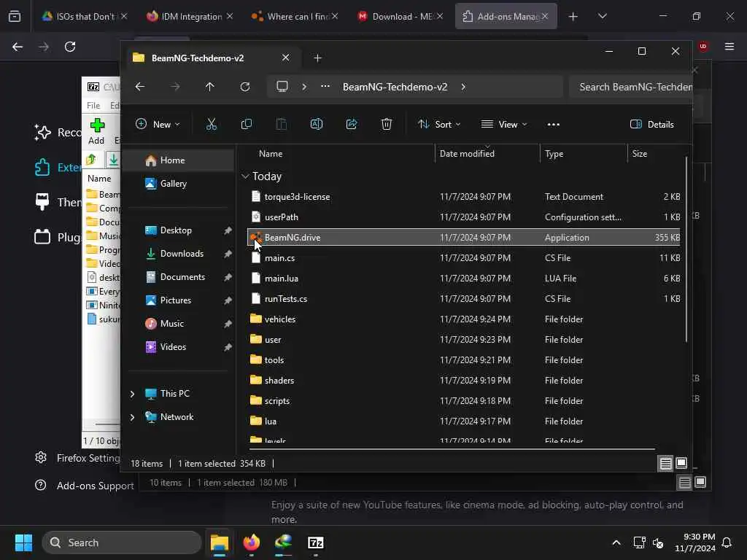Viewport: 747px width, 560px height.
Task: Open the File menu in 7-Zip window
Action: point(93,106)
